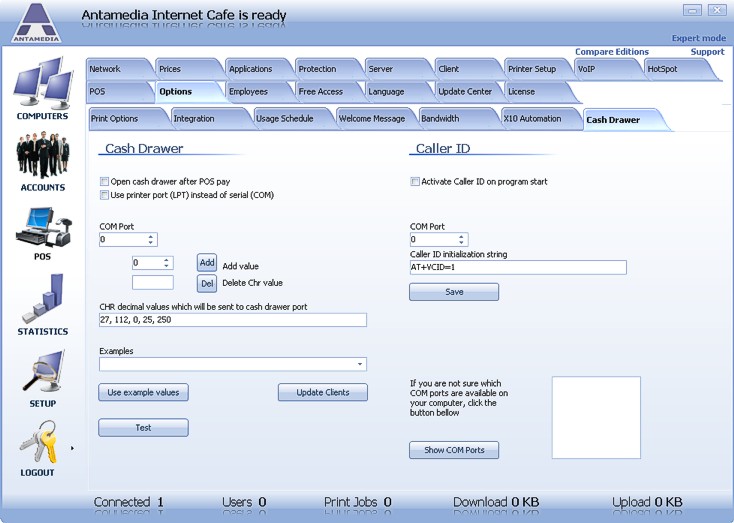Decrease the Caller ID COM Port value
The image size is (734, 523).
click(461, 243)
